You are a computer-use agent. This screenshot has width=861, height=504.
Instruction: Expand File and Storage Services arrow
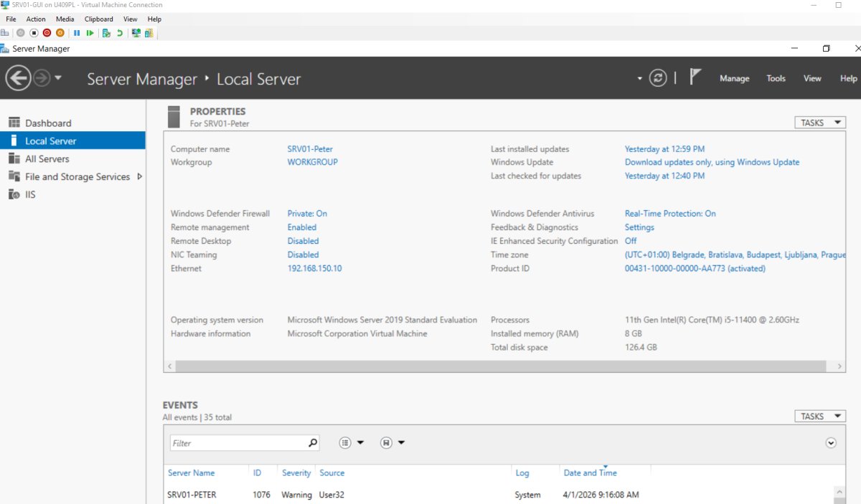coord(139,176)
